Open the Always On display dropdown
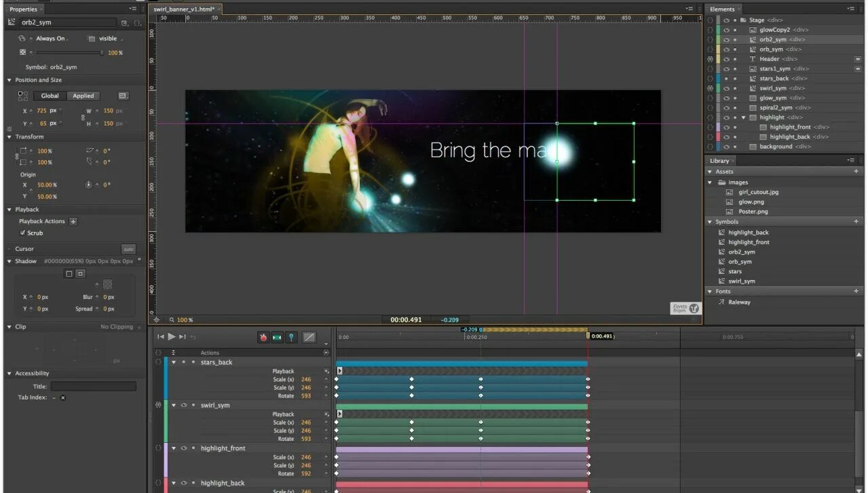The height and width of the screenshot is (493, 868). pyautogui.click(x=52, y=39)
